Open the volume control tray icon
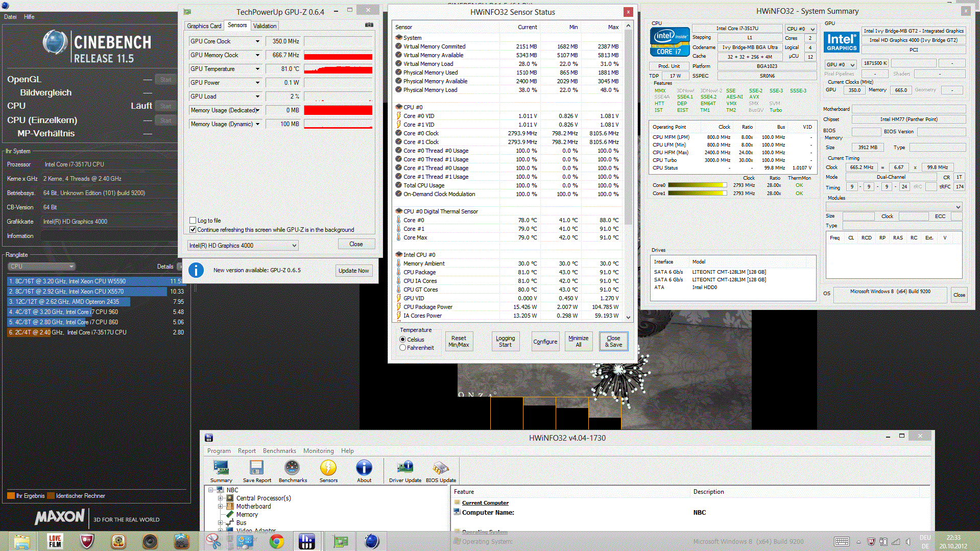The image size is (980, 551). (907, 542)
